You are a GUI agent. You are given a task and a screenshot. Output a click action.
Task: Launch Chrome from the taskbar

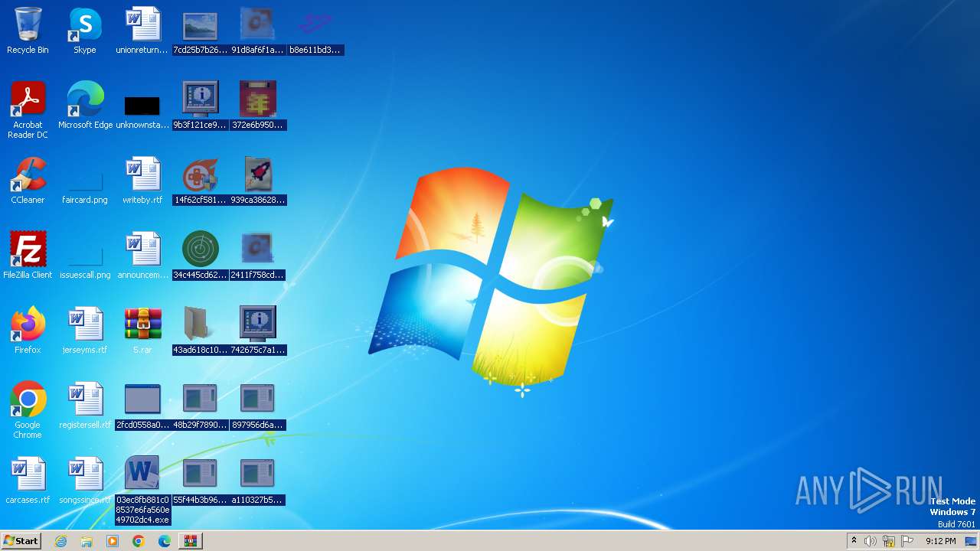(139, 541)
